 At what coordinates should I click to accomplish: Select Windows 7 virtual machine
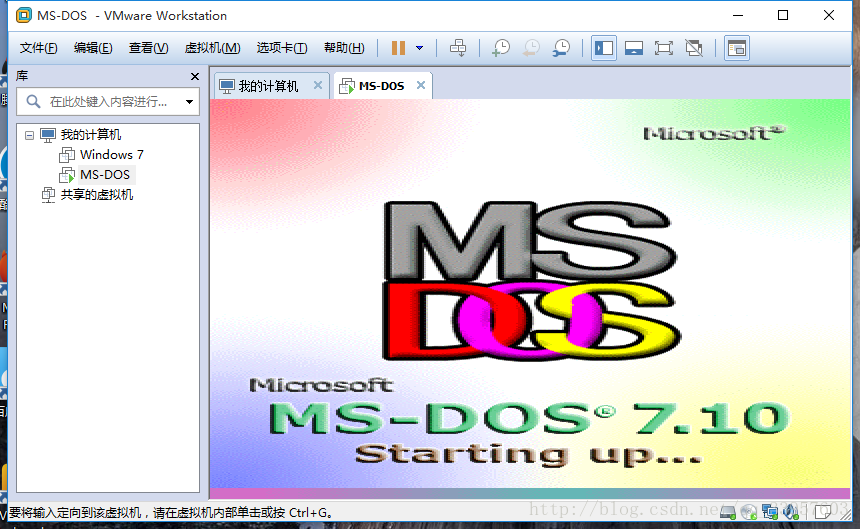pyautogui.click(x=112, y=155)
